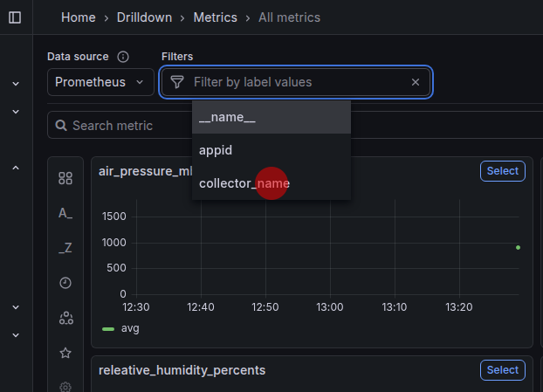Select the air_pressure metric panel
The height and width of the screenshot is (392, 543).
coord(502,171)
